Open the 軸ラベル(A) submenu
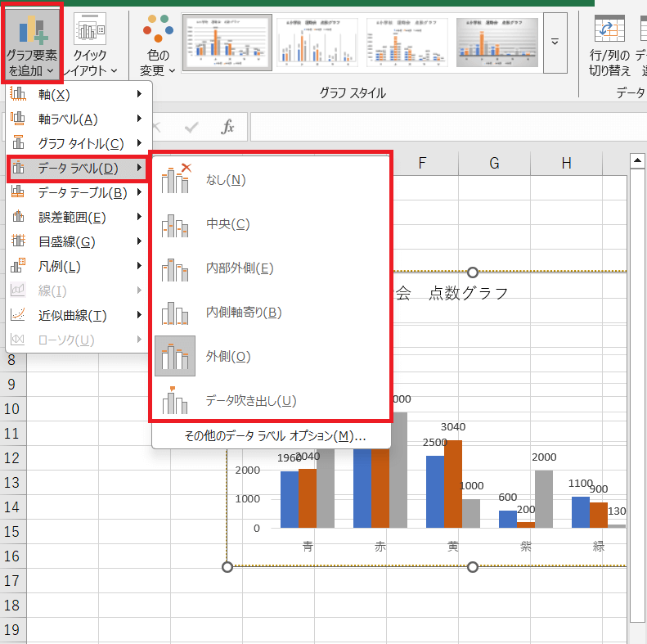Screen dimensions: 647x644 coord(79,119)
